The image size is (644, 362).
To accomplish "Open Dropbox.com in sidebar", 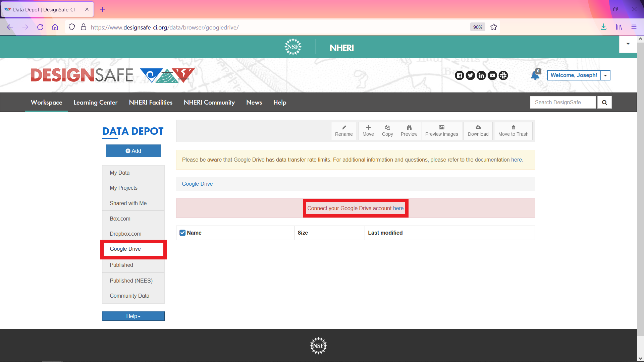I will [x=133, y=234].
